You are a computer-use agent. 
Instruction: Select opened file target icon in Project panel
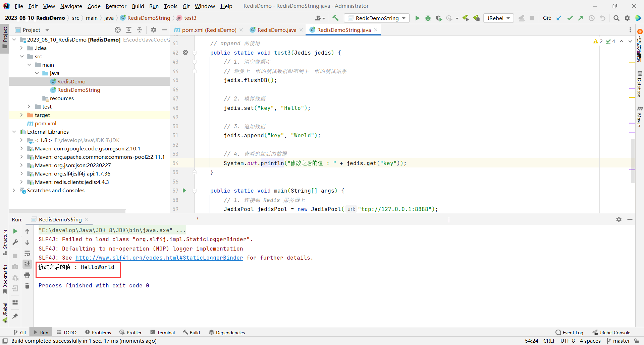pos(118,30)
